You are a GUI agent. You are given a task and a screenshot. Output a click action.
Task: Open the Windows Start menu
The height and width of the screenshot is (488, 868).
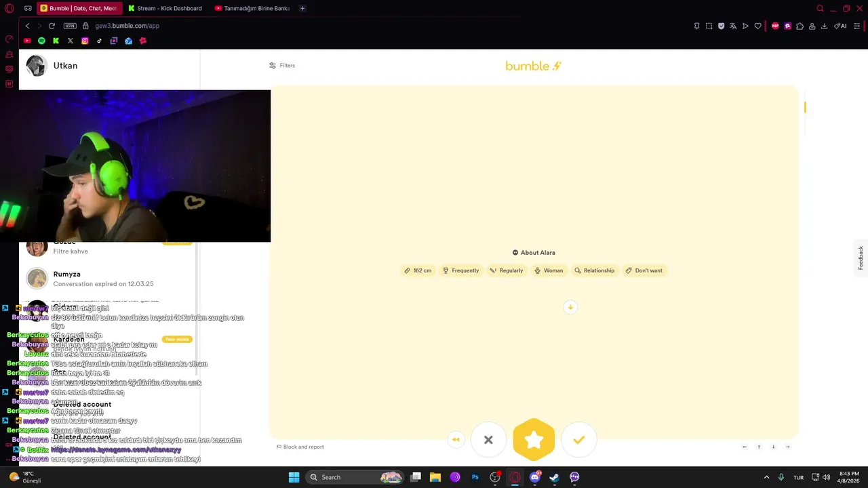pos(294,477)
